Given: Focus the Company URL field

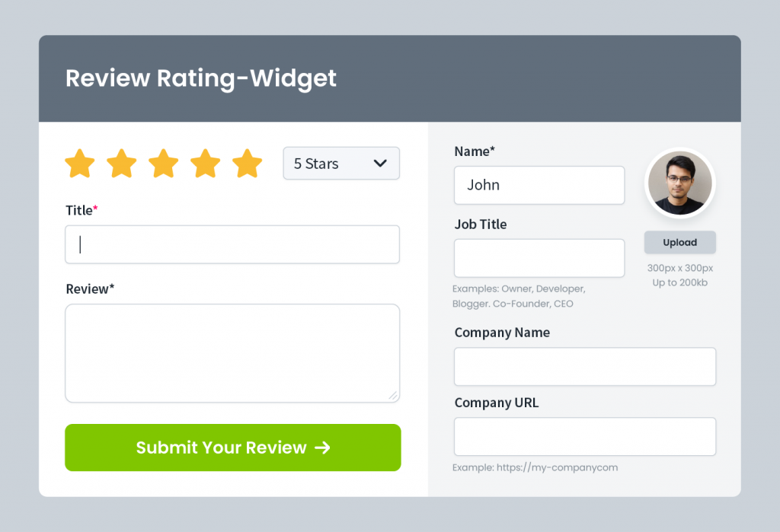Looking at the screenshot, I should pos(584,436).
